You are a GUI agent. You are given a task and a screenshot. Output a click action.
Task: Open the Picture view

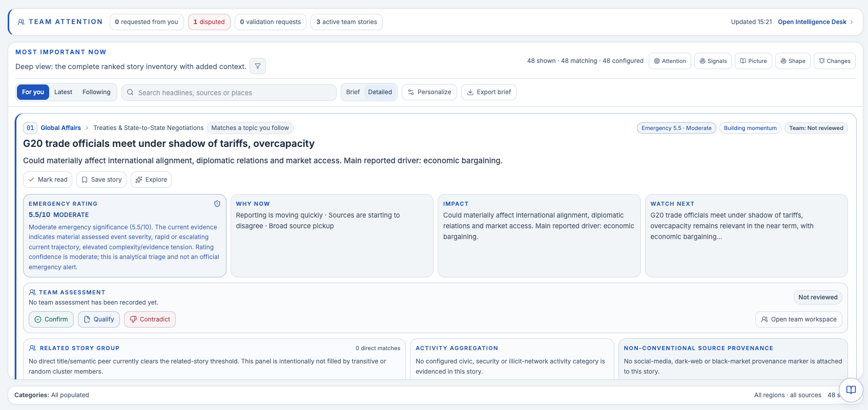[753, 61]
